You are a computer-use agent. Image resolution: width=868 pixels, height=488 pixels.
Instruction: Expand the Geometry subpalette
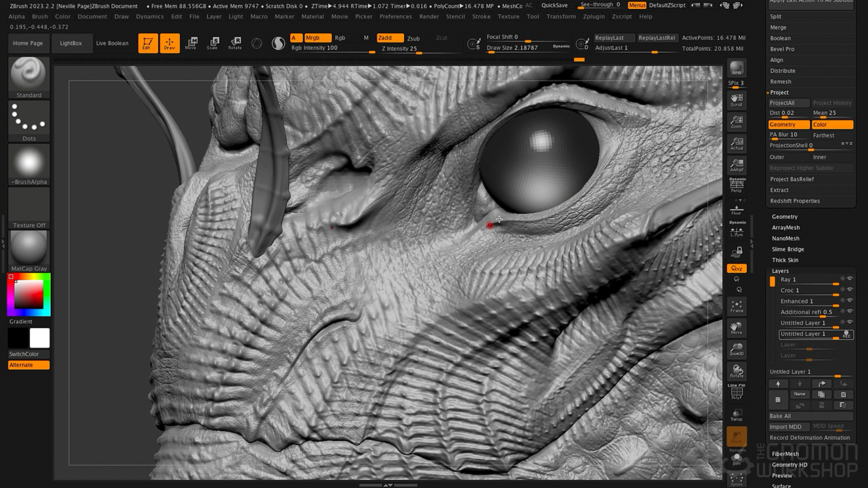coord(785,217)
